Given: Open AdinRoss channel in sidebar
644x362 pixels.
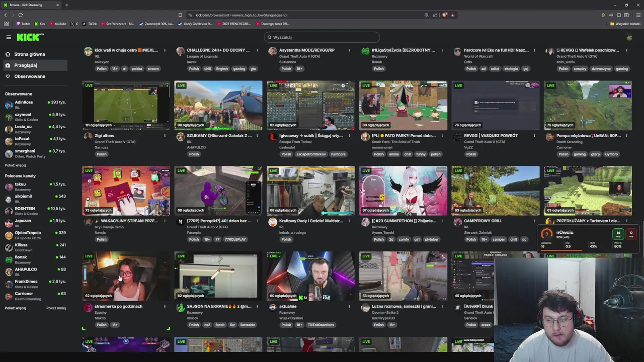Looking at the screenshot, I should tap(35, 105).
